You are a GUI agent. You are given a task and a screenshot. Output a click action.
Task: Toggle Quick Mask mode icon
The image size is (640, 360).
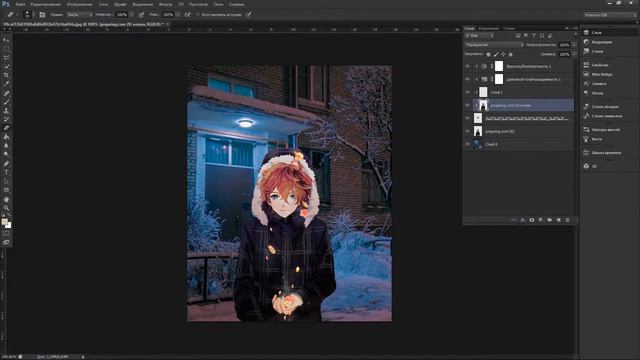[6, 233]
